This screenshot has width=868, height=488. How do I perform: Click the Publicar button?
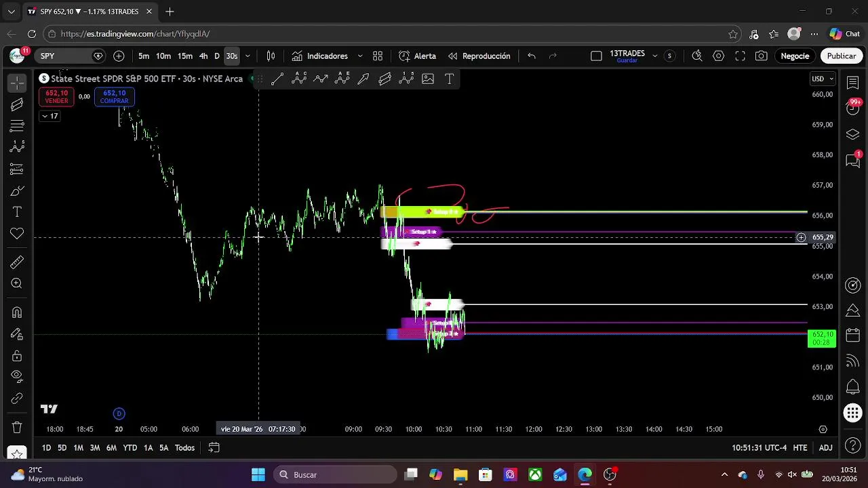841,56
